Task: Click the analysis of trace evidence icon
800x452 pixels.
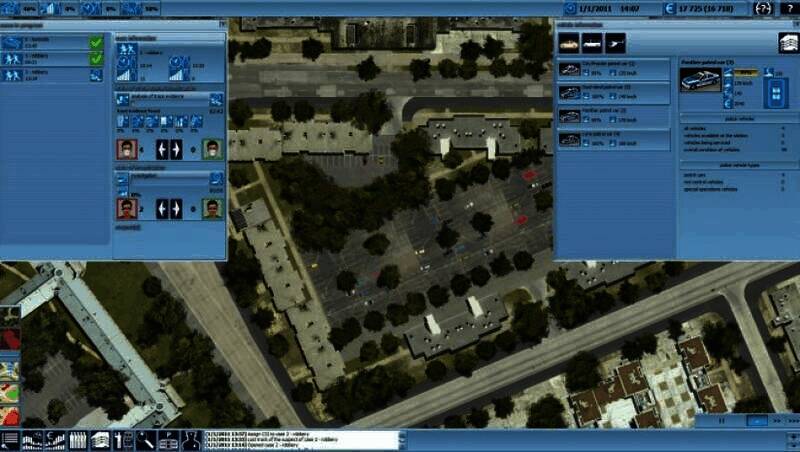Action: pyautogui.click(x=122, y=99)
